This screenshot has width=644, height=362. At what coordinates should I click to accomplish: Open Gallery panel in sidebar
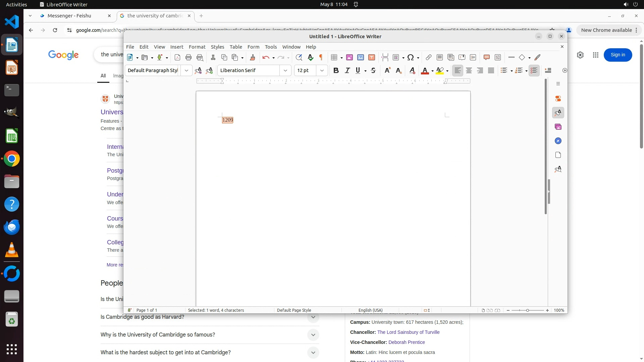click(558, 127)
